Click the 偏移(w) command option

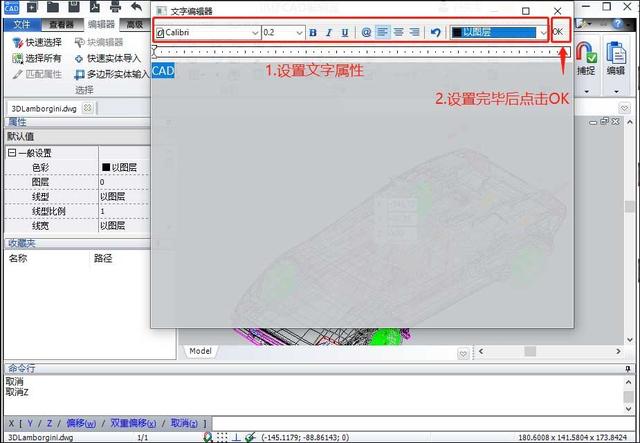(x=81, y=423)
